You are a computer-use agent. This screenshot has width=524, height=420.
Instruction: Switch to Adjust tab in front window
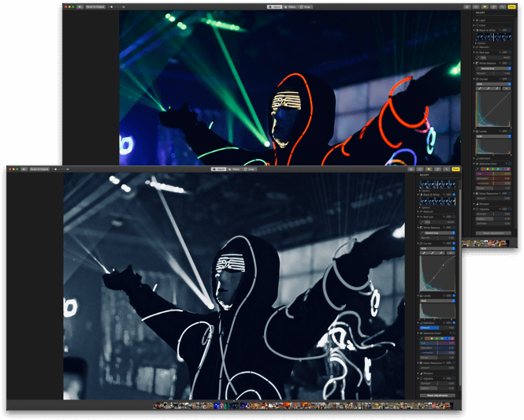tap(218, 169)
